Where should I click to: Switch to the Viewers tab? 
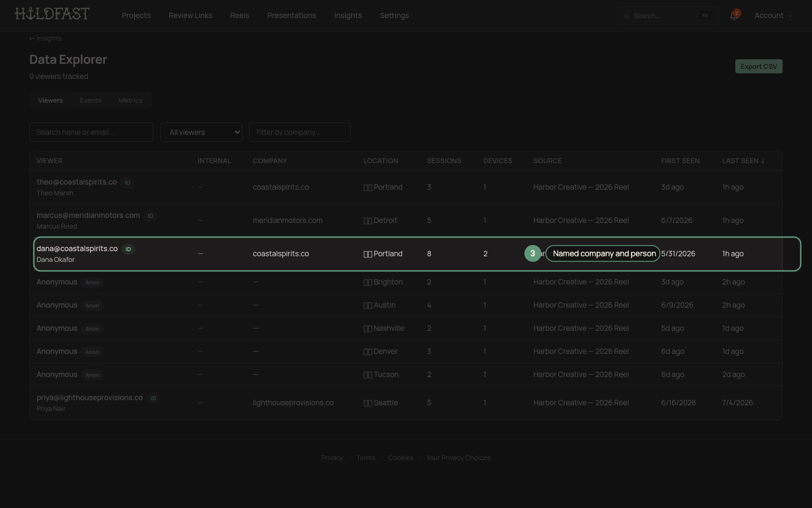click(51, 100)
